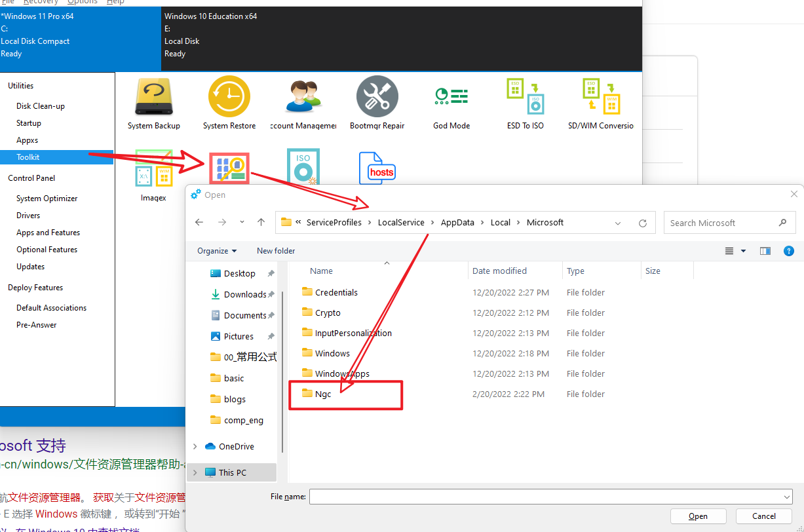804x532 pixels.
Task: Open System Optimizer in sidebar
Action: 47,199
